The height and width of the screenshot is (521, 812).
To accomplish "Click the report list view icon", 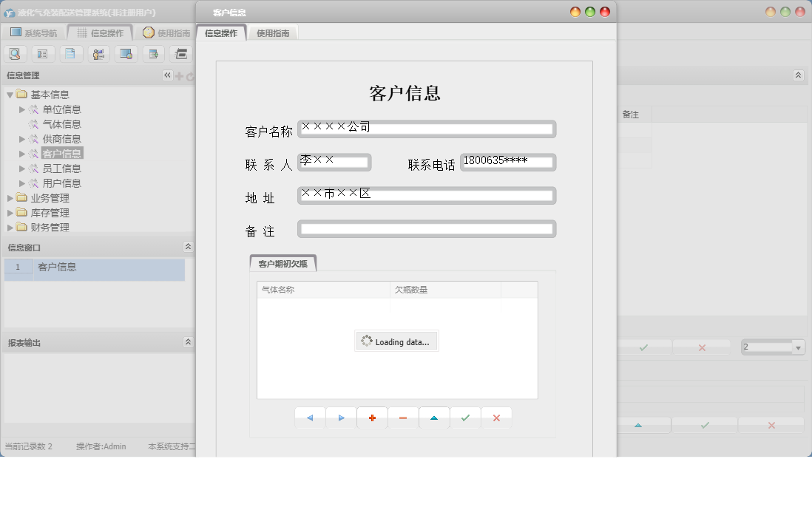I will coord(44,53).
